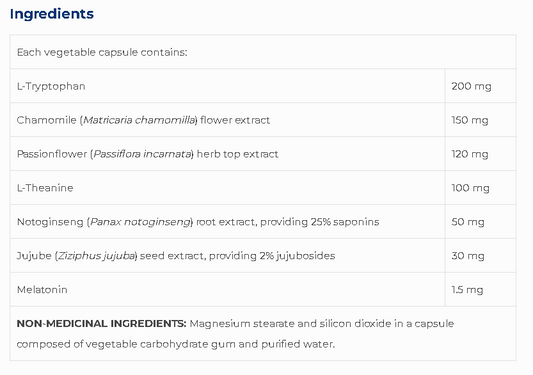Click the 50 mg amount cell
Image resolution: width=533 pixels, height=375 pixels.
click(480, 222)
